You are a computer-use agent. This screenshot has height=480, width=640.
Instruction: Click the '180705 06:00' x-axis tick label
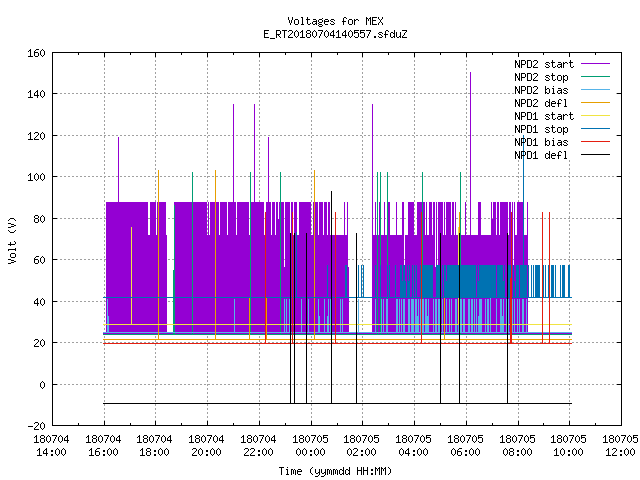tap(465, 446)
